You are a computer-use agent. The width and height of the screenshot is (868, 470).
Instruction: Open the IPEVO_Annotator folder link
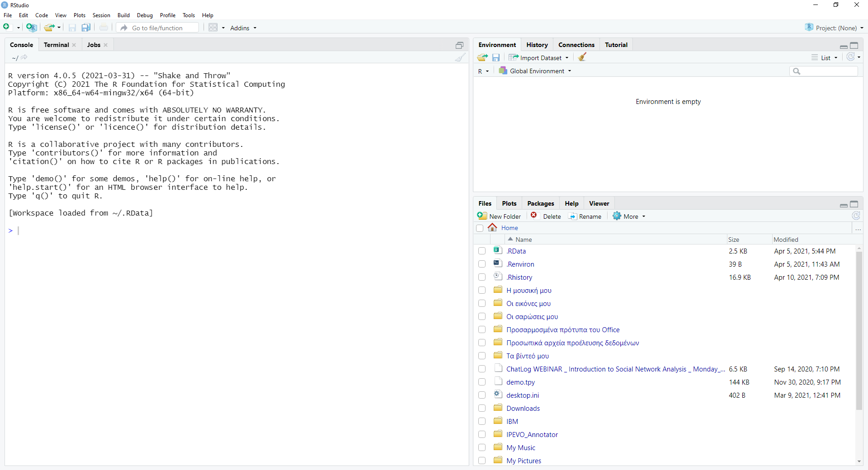[x=532, y=434]
